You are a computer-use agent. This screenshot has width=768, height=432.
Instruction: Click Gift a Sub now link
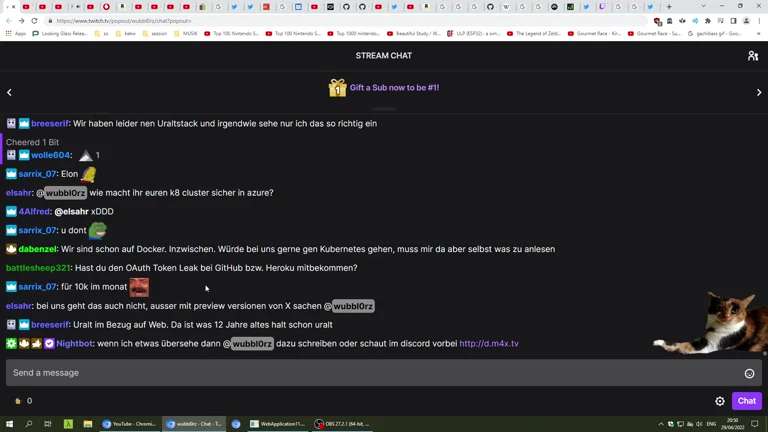click(394, 88)
